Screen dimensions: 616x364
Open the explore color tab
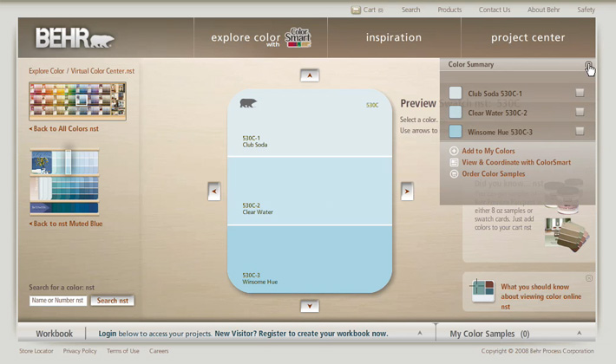[x=261, y=37]
